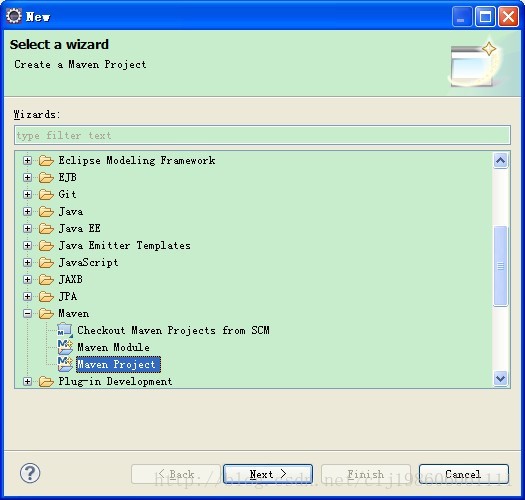Select the Maven Module entry
The height and width of the screenshot is (500, 525).
114,347
